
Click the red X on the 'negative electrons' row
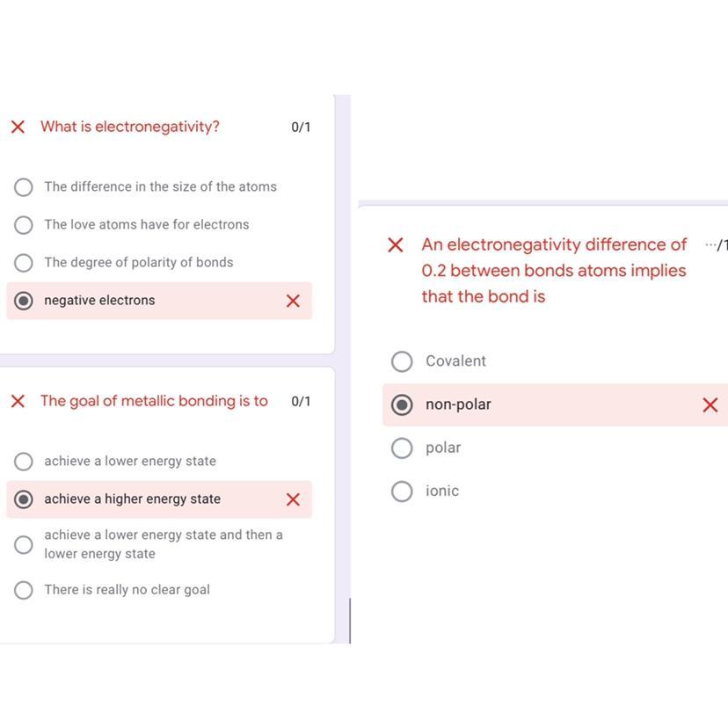(x=294, y=301)
